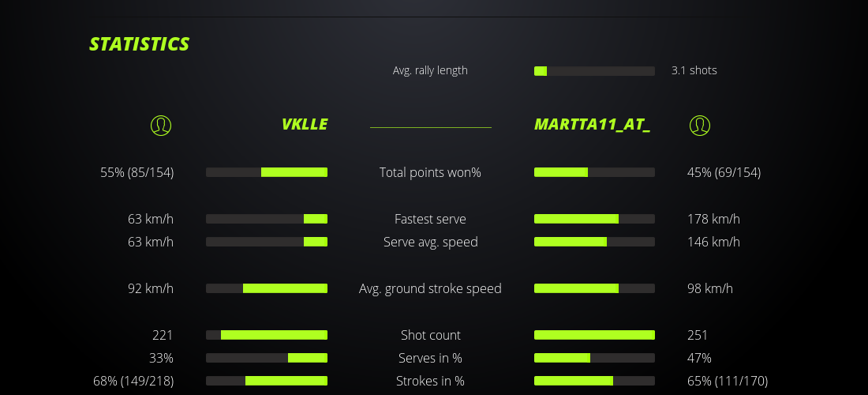Click MARTTA11_AT_'s player profile icon
The image size is (868, 395).
tap(700, 125)
